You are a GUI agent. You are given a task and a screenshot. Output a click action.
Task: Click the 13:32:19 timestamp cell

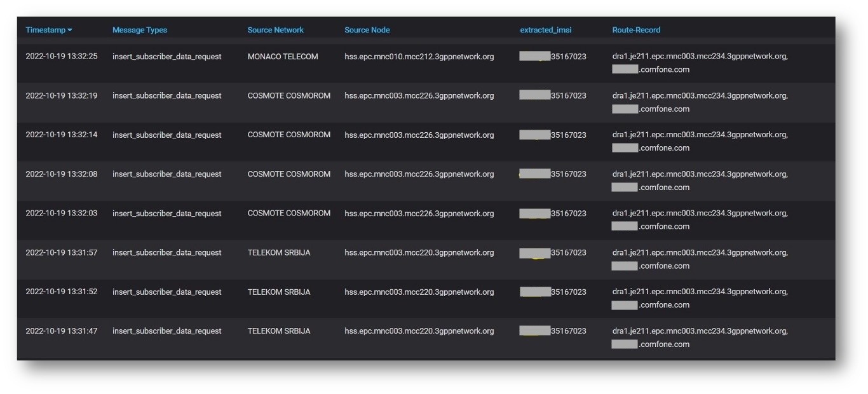(x=62, y=96)
